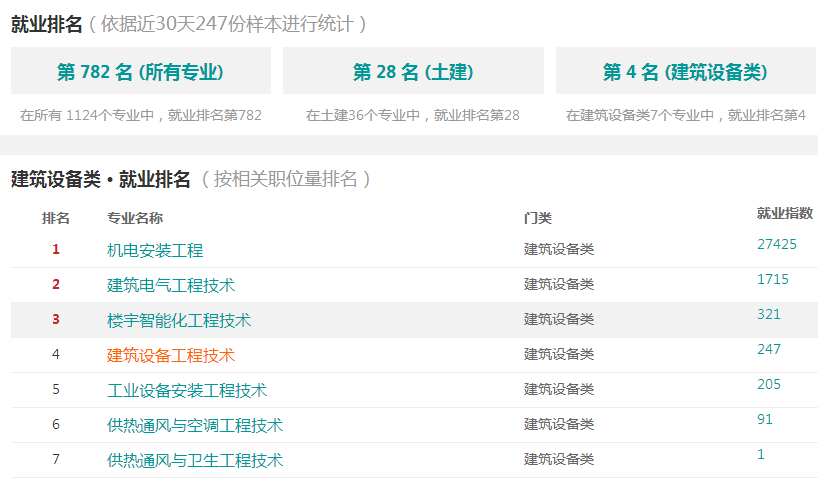Viewport: 818px width, 480px height.
Task: Open the 供热通风与空调工程技术 major link
Action: point(195,425)
